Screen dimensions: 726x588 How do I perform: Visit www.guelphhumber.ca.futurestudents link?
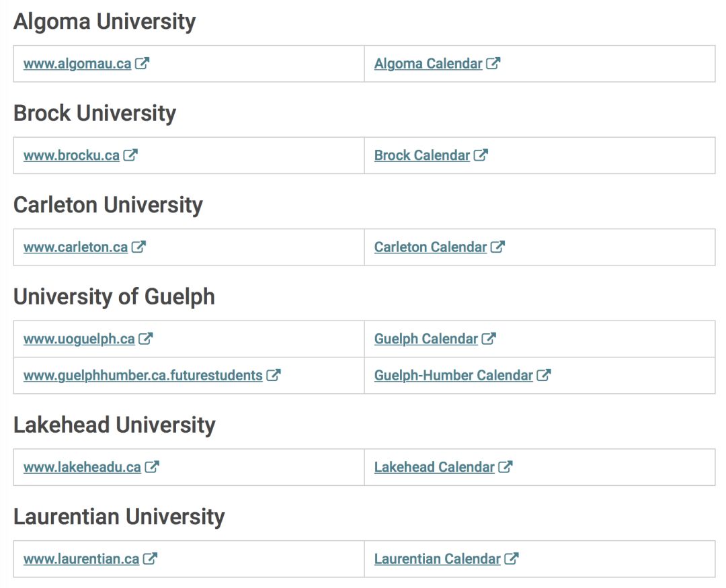point(143,375)
